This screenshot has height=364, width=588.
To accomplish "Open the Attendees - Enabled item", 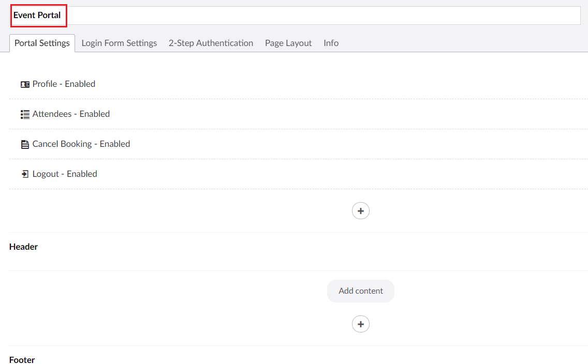I will pos(71,114).
